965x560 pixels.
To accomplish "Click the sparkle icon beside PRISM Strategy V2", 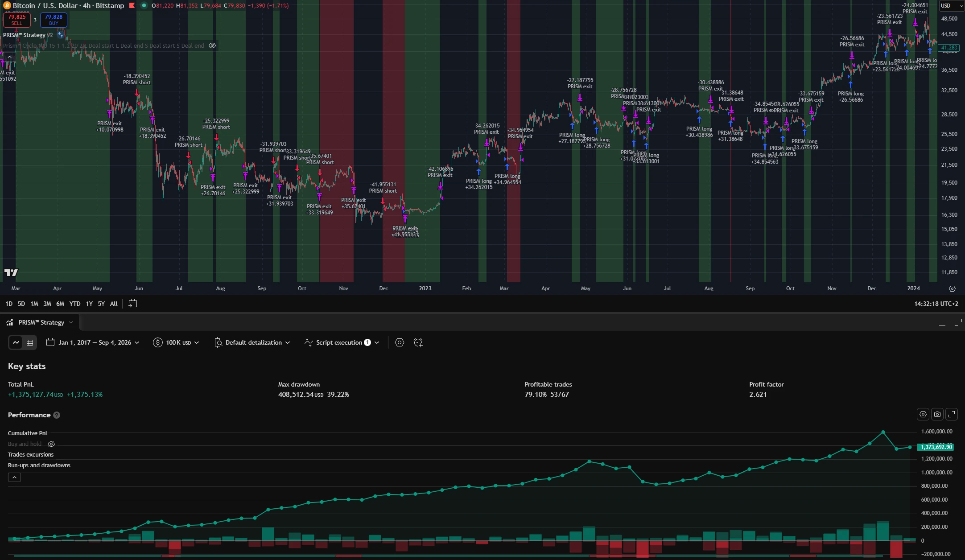I will pyautogui.click(x=61, y=35).
